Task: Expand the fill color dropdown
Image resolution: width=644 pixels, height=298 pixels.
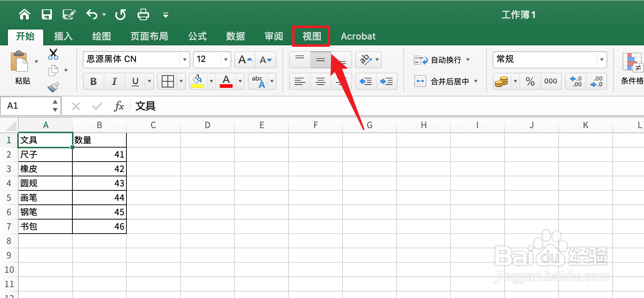Action: [x=211, y=81]
